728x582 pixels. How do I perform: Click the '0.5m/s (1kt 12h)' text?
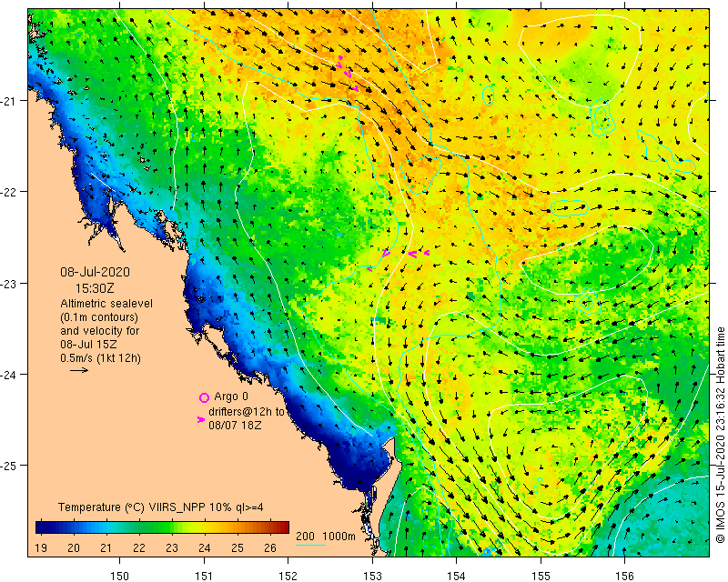(x=100, y=358)
